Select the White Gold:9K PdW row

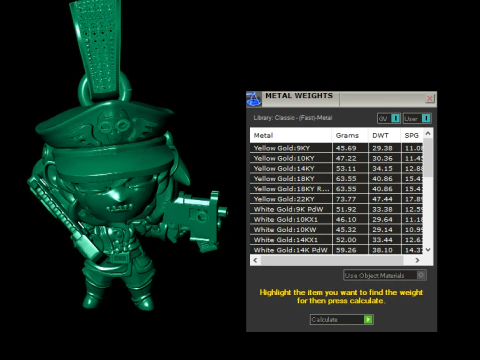pos(337,209)
